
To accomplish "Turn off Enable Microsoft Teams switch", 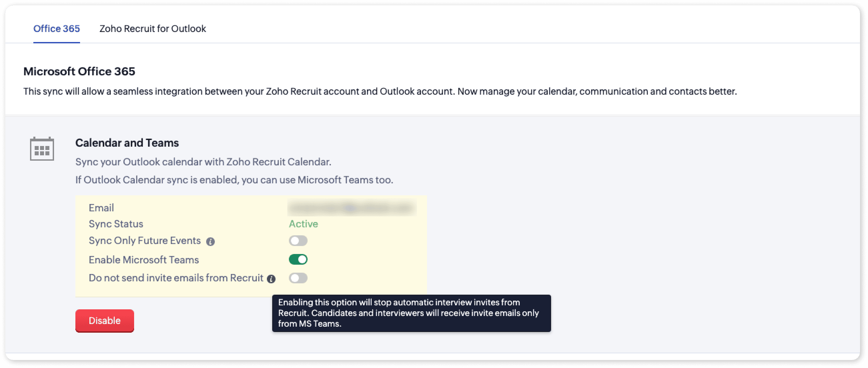I will [298, 260].
